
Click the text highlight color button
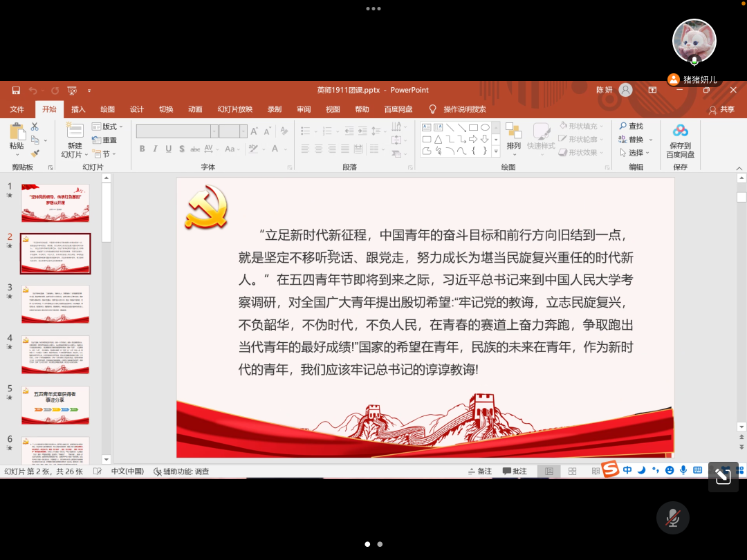click(253, 149)
